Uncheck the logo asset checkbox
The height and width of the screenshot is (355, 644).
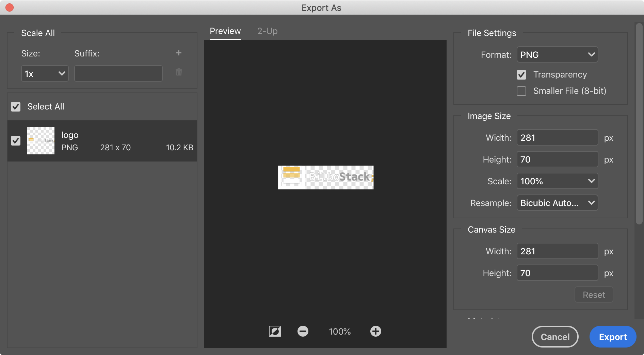[x=16, y=141]
